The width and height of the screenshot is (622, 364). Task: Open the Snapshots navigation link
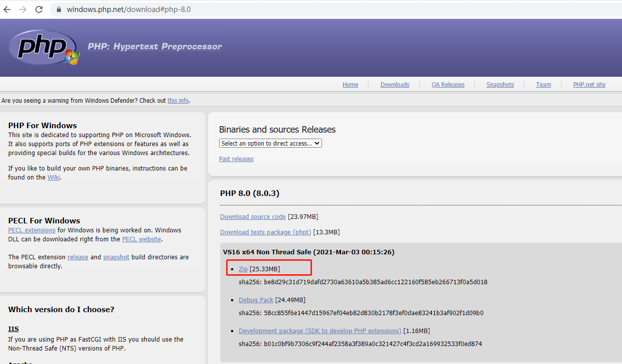tap(500, 85)
